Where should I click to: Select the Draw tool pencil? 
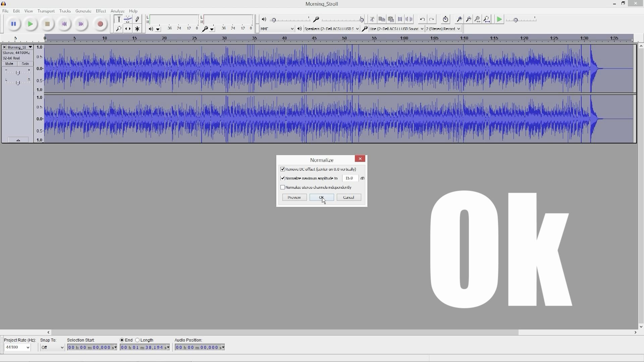click(137, 19)
